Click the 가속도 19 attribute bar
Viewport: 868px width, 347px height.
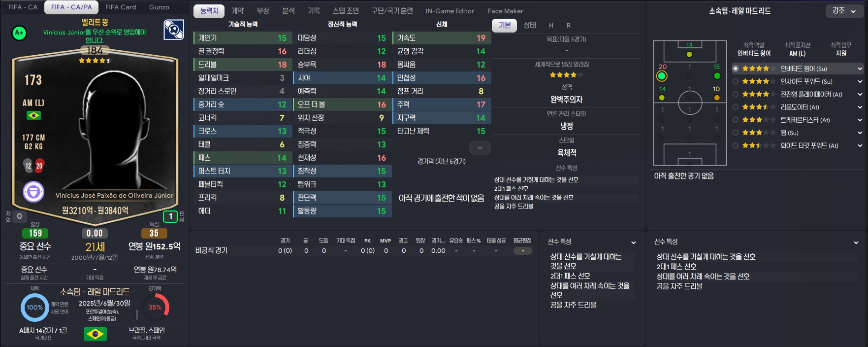pyautogui.click(x=442, y=38)
